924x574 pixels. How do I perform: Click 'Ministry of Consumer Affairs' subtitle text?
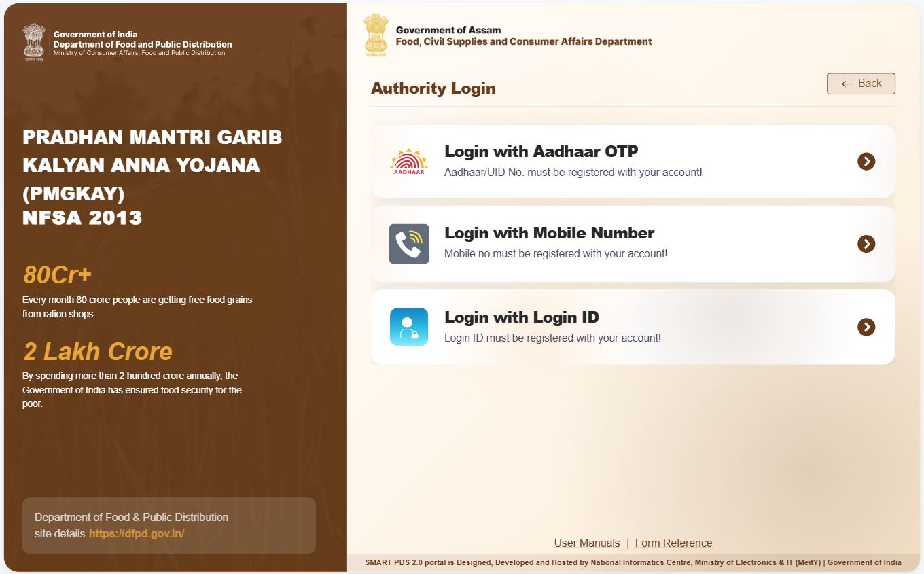coord(139,53)
